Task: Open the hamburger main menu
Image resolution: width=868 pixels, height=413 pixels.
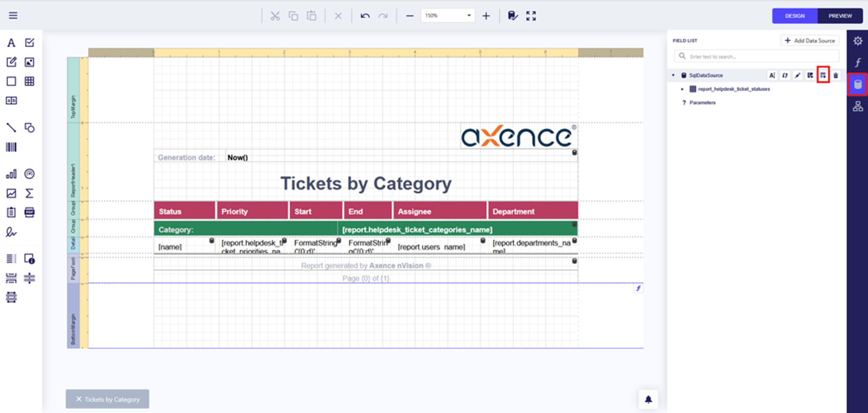Action: tap(13, 15)
